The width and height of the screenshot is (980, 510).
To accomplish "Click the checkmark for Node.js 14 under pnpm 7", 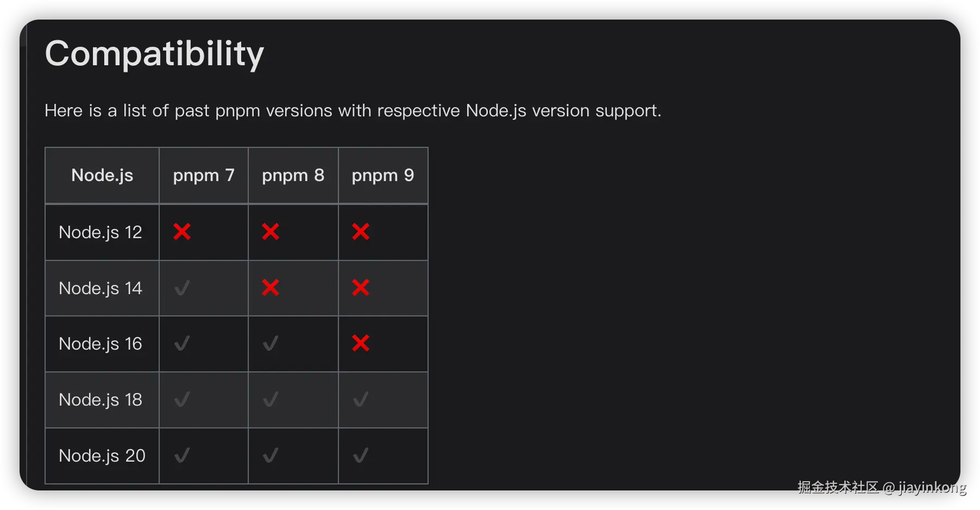I will [x=182, y=288].
